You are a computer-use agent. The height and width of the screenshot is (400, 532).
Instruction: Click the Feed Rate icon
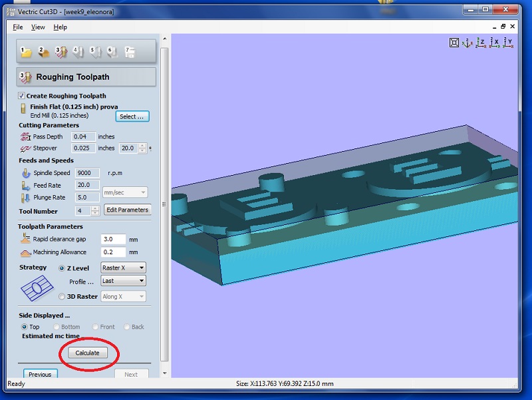(x=26, y=186)
